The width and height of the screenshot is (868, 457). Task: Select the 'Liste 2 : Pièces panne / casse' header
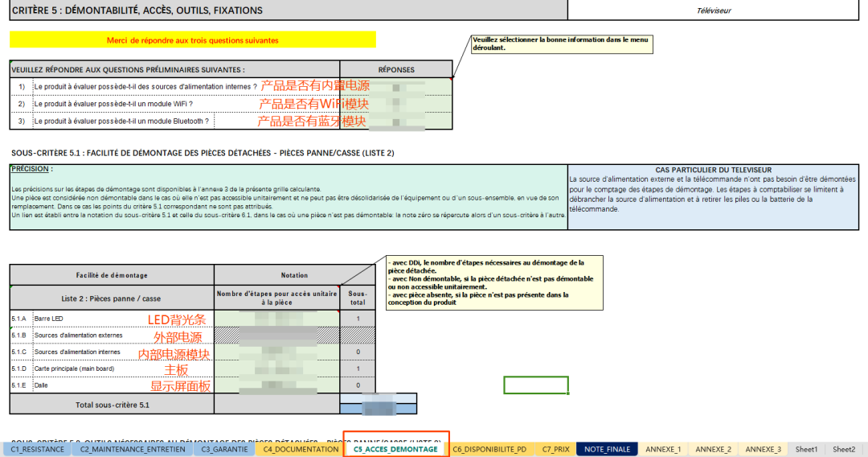pos(112,298)
